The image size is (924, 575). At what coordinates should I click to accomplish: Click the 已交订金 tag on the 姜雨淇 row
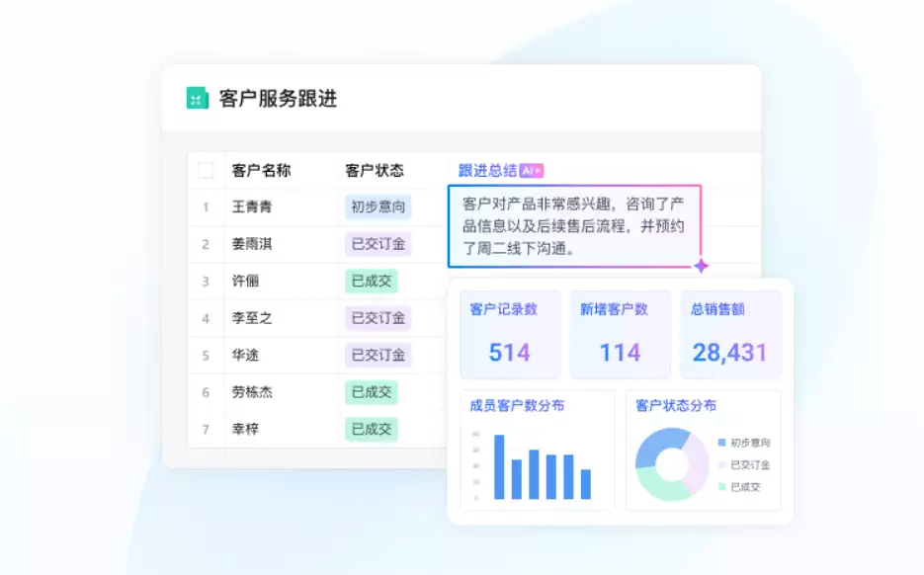[x=377, y=244]
